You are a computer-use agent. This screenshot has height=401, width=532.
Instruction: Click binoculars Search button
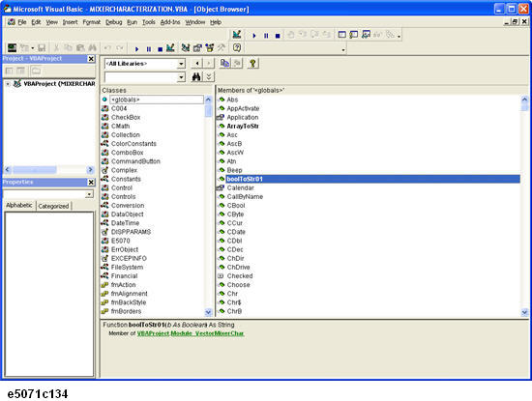pyautogui.click(x=196, y=77)
